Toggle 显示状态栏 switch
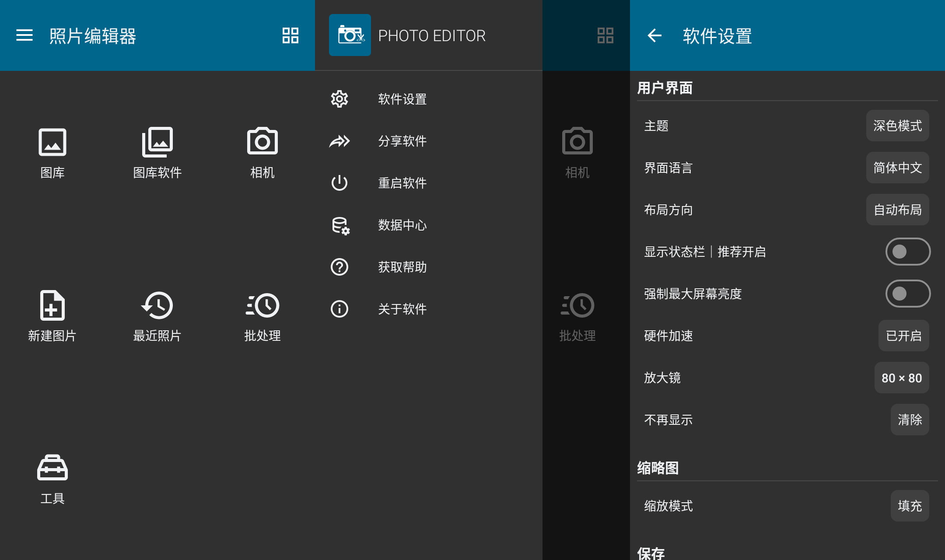This screenshot has width=945, height=560. [908, 252]
